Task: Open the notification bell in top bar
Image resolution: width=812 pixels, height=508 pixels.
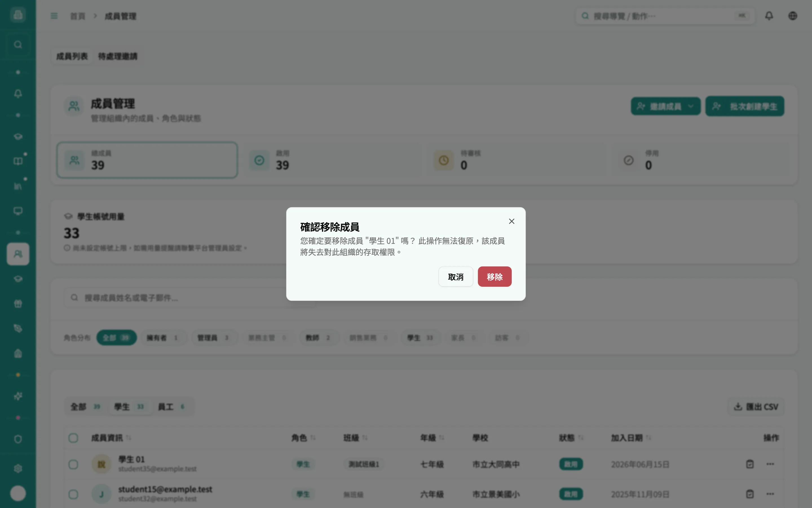Action: click(769, 16)
